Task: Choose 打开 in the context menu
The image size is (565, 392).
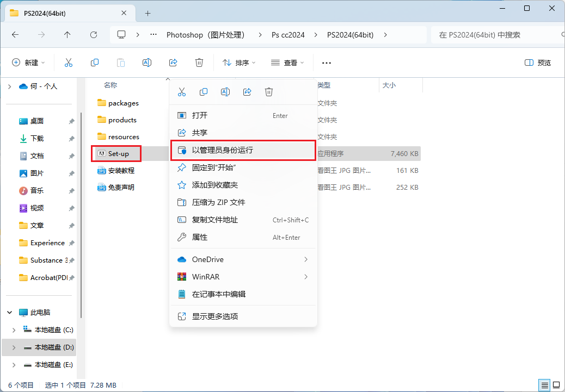Action: tap(243, 116)
